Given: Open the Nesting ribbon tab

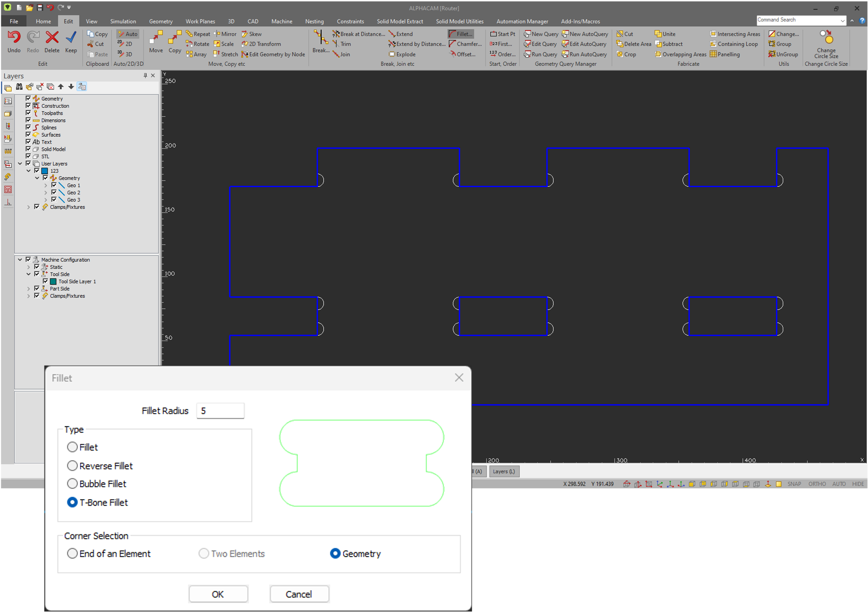Looking at the screenshot, I should [314, 21].
